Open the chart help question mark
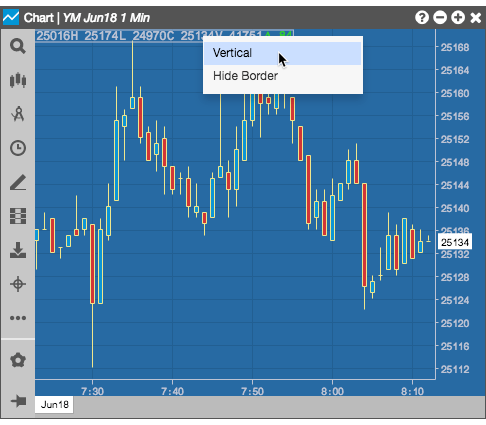The image size is (486, 425). (x=422, y=17)
